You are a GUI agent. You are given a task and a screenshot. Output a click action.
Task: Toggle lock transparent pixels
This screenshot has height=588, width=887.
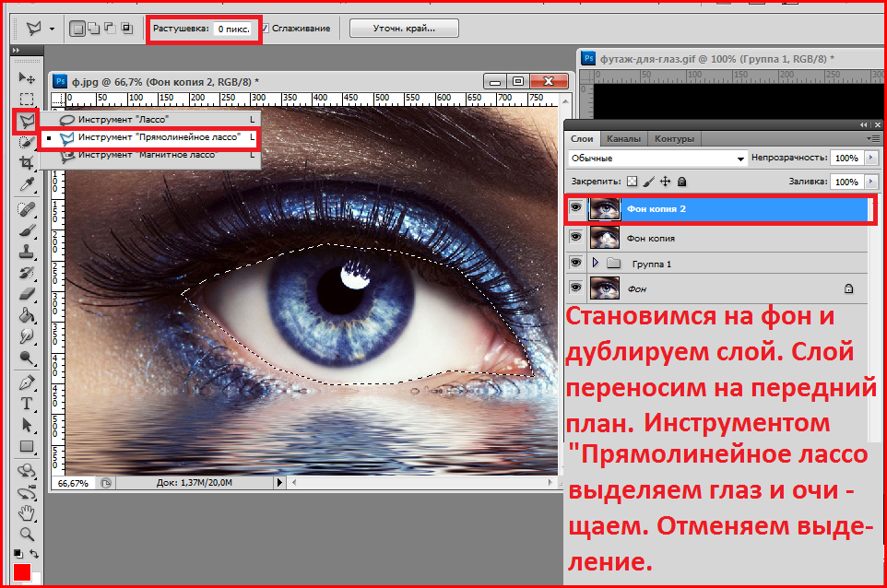633,182
